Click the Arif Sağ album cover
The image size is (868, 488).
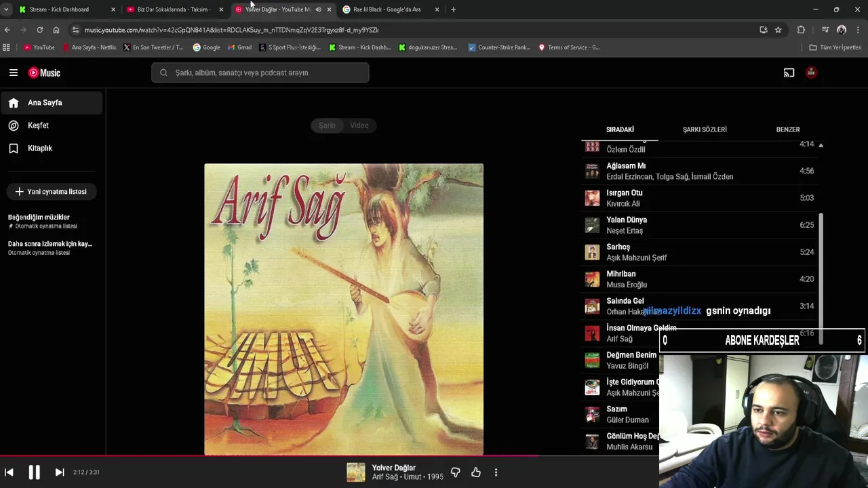pyautogui.click(x=344, y=309)
